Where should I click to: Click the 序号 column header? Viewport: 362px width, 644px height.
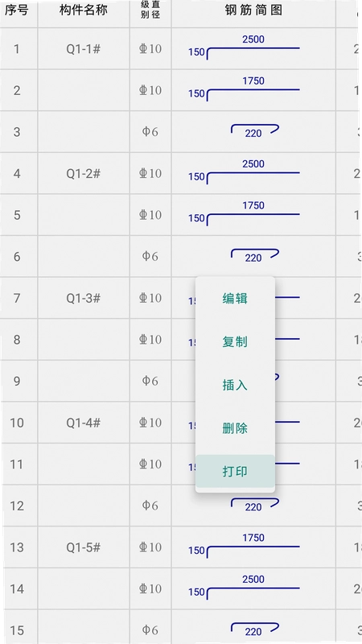coord(17,10)
